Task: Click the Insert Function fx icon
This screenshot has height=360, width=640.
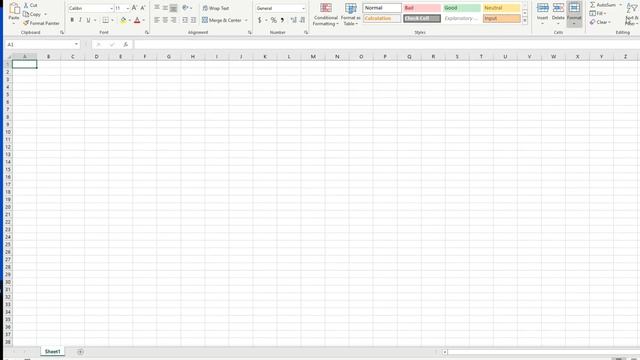Action: pos(125,44)
